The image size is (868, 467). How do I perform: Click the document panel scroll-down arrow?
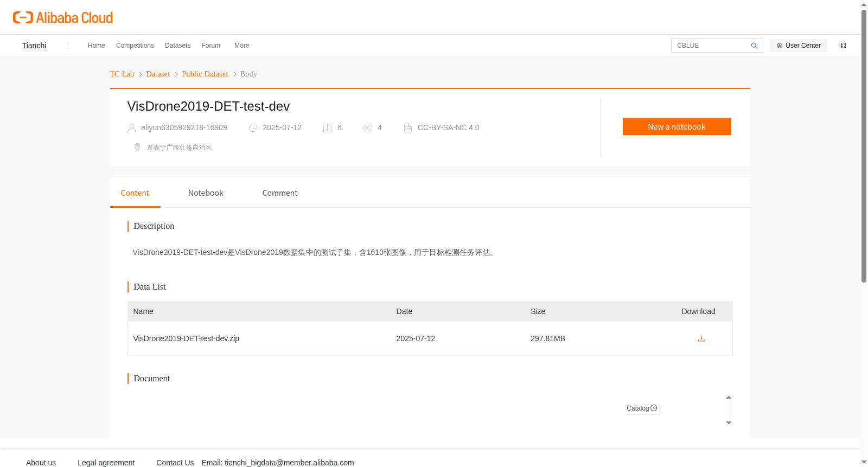coord(729,423)
